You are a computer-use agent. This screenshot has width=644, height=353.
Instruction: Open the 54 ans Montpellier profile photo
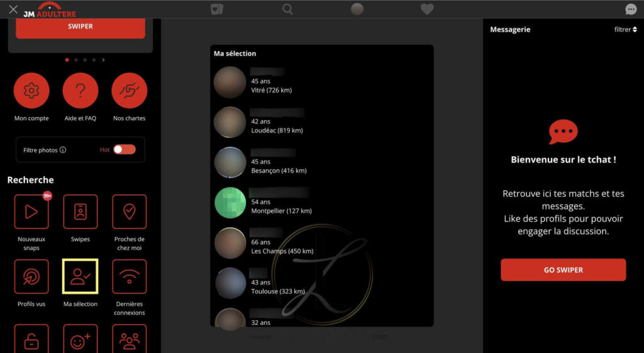pos(230,203)
